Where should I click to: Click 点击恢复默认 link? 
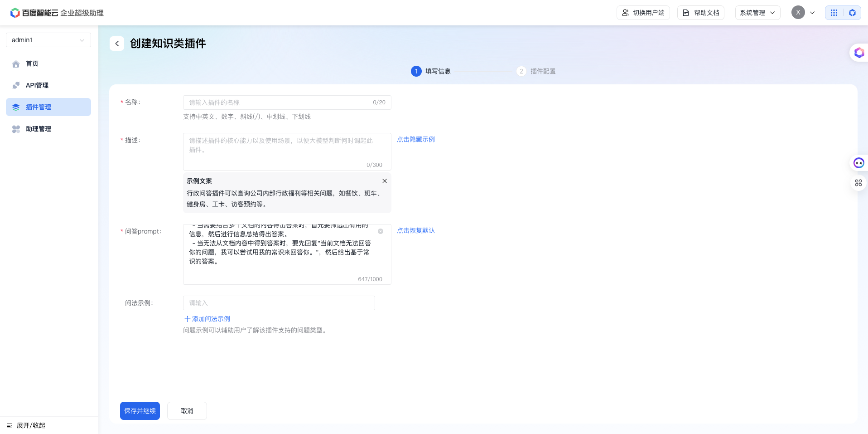[416, 230]
